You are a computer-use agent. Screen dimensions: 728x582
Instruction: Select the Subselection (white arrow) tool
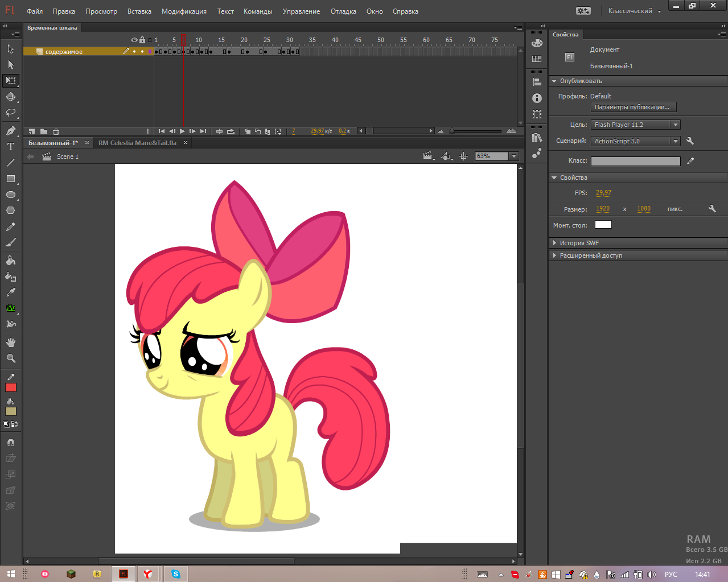(x=11, y=65)
